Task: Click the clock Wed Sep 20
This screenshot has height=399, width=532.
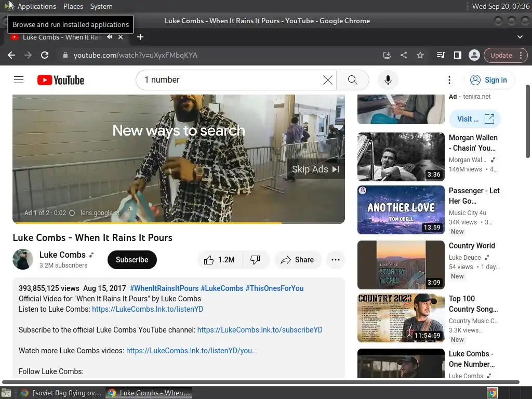Action: [x=500, y=6]
